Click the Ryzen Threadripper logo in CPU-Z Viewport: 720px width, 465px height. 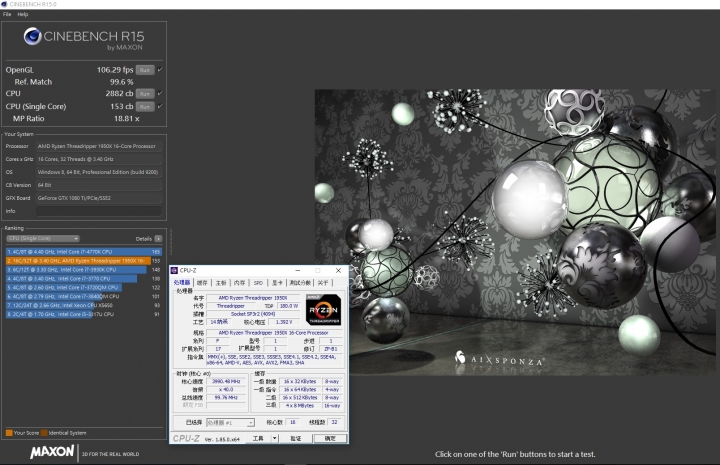[x=323, y=310]
